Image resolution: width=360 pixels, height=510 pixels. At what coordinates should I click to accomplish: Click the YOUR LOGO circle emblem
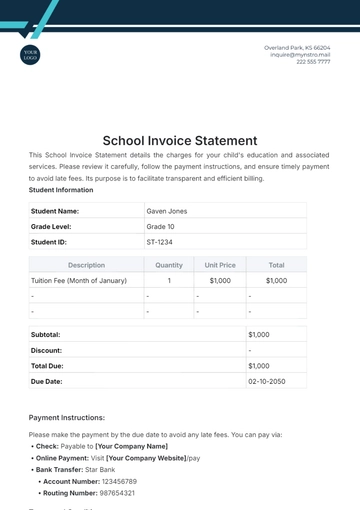[30, 55]
